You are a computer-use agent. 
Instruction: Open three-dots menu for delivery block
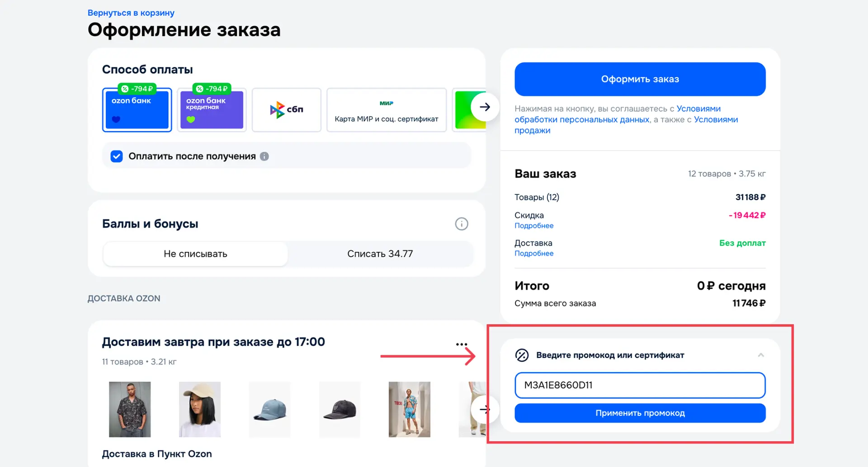(x=461, y=344)
